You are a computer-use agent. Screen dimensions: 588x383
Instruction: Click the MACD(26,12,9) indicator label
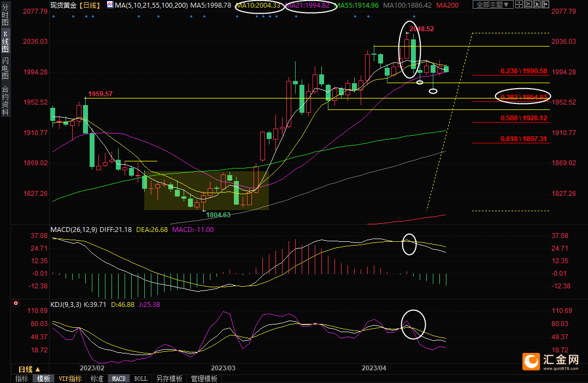point(74,229)
